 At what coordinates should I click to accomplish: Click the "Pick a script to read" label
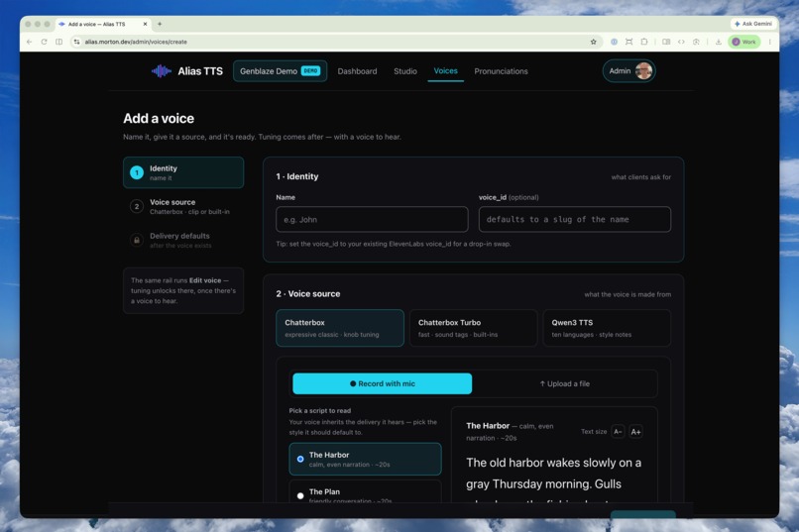tap(320, 410)
